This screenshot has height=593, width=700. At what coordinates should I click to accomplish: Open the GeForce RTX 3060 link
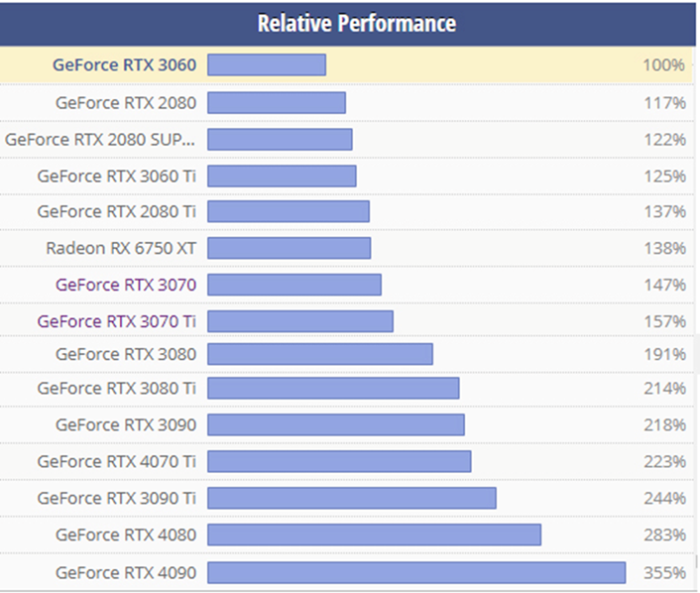(124, 65)
